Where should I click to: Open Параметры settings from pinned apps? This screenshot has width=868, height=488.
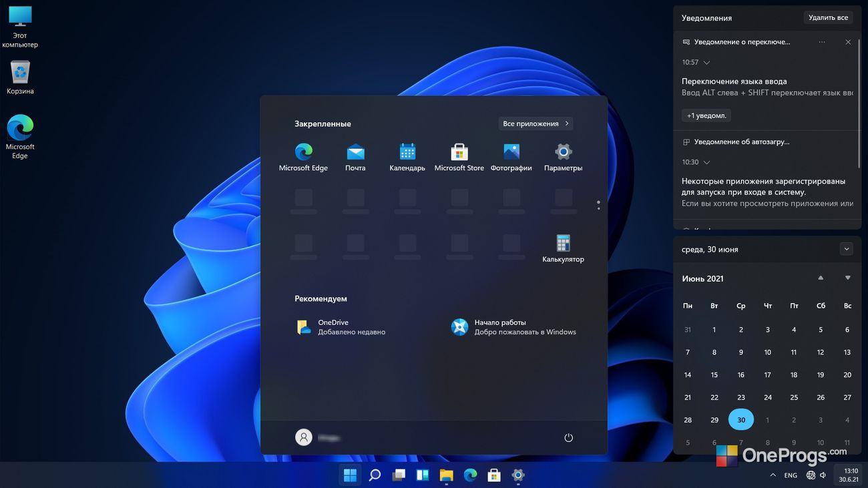[564, 158]
